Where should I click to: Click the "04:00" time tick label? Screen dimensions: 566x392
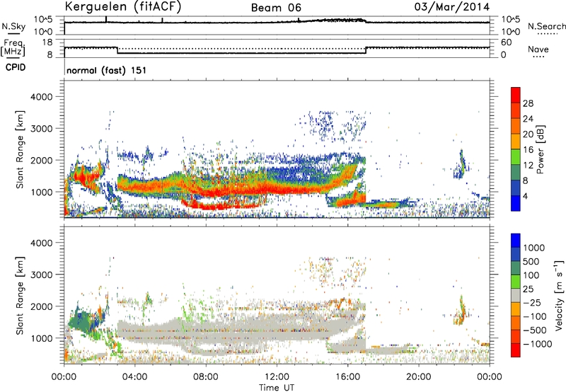coord(134,377)
